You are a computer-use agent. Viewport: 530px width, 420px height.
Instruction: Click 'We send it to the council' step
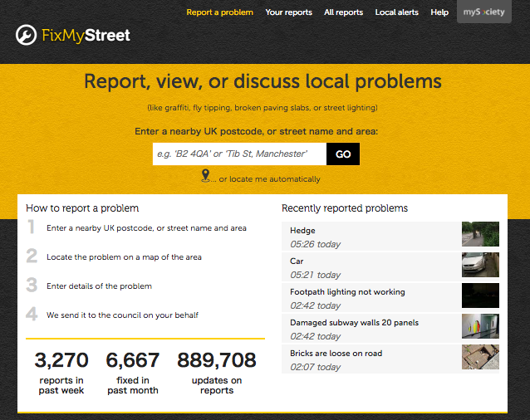[122, 315]
